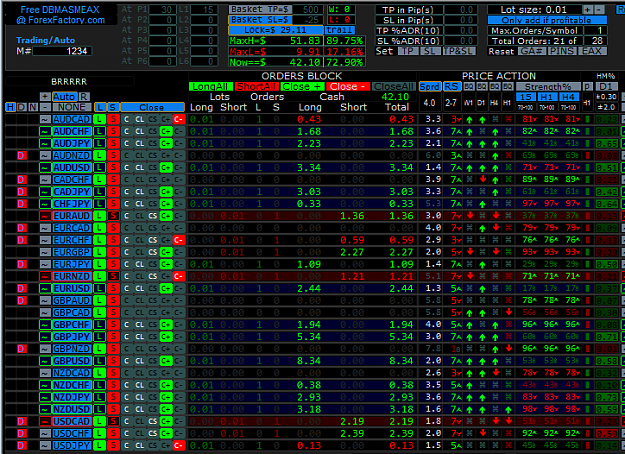Toggle 'Only add if profitable' option
The image size is (625, 454).
point(547,20)
